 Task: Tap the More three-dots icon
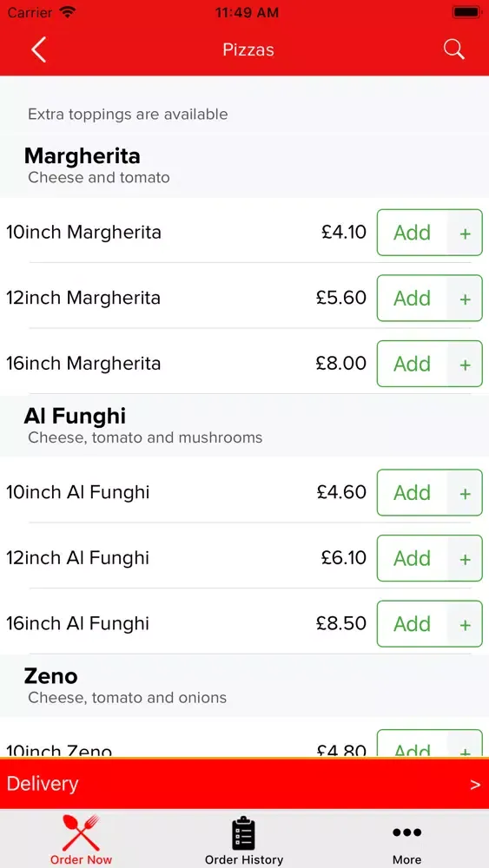tap(407, 832)
